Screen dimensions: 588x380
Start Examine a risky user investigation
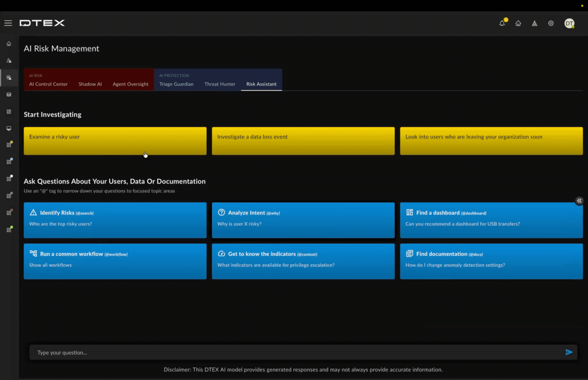tap(115, 141)
